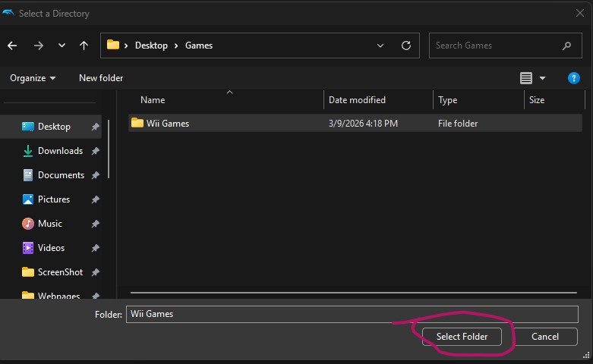Expand the address bar history dropdown

(x=380, y=45)
